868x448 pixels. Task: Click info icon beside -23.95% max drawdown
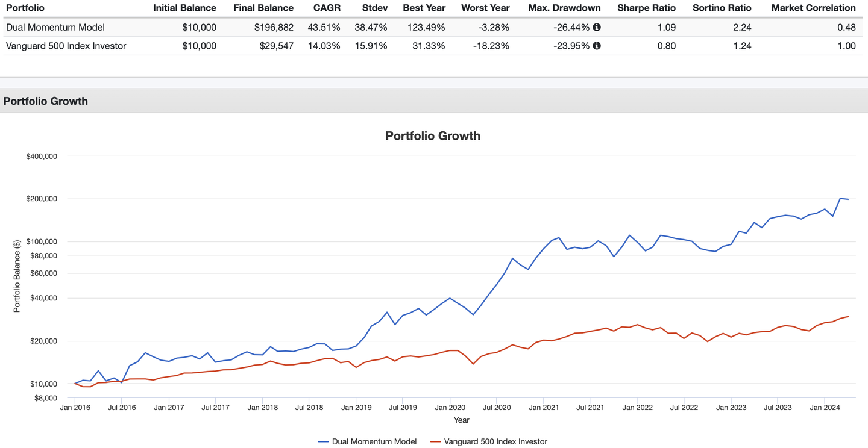[597, 45]
